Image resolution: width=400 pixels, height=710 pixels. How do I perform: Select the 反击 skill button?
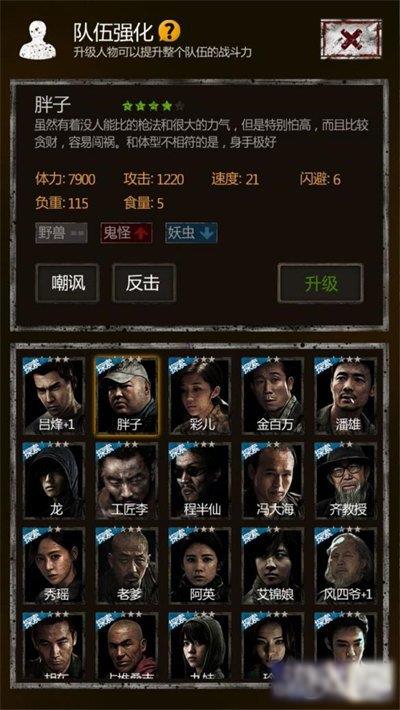(144, 283)
